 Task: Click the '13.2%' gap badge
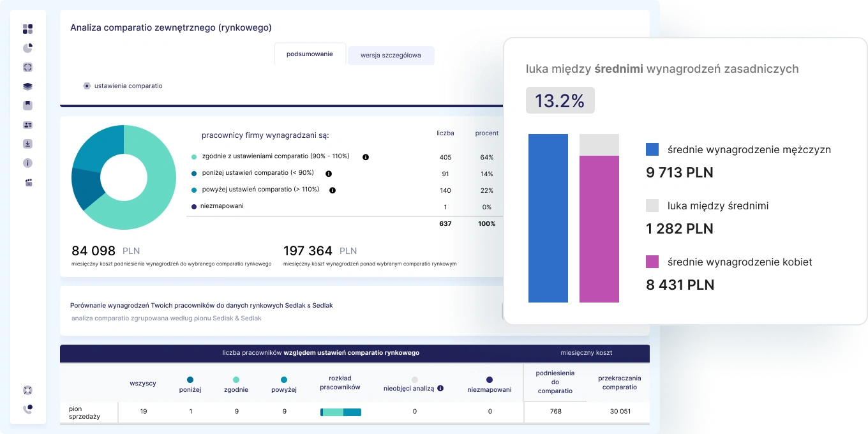coord(560,100)
